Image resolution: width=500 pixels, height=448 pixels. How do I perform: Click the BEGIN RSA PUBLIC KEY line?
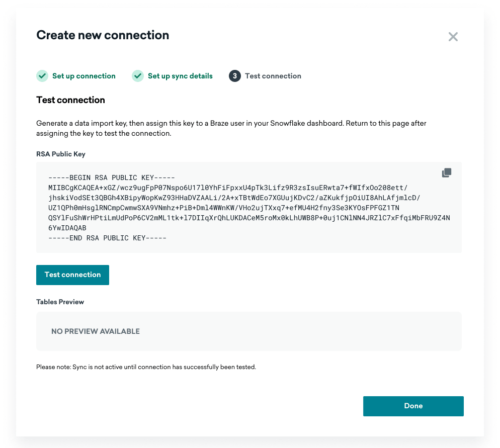click(111, 177)
